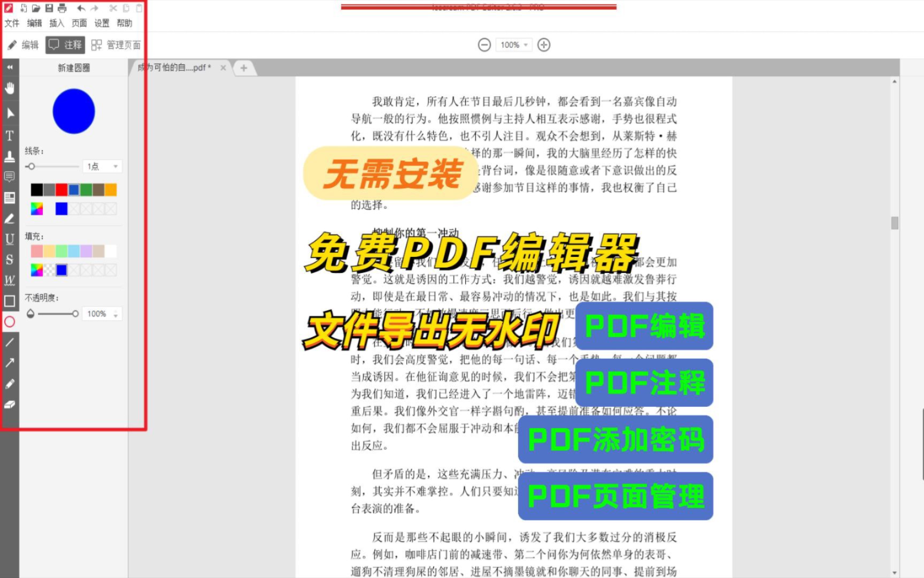This screenshot has height=578, width=924.
Task: Pick black line color swatch
Action: click(x=37, y=189)
